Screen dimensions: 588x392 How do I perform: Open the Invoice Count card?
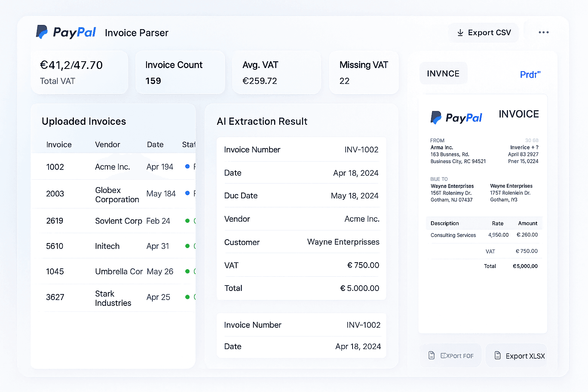[180, 72]
